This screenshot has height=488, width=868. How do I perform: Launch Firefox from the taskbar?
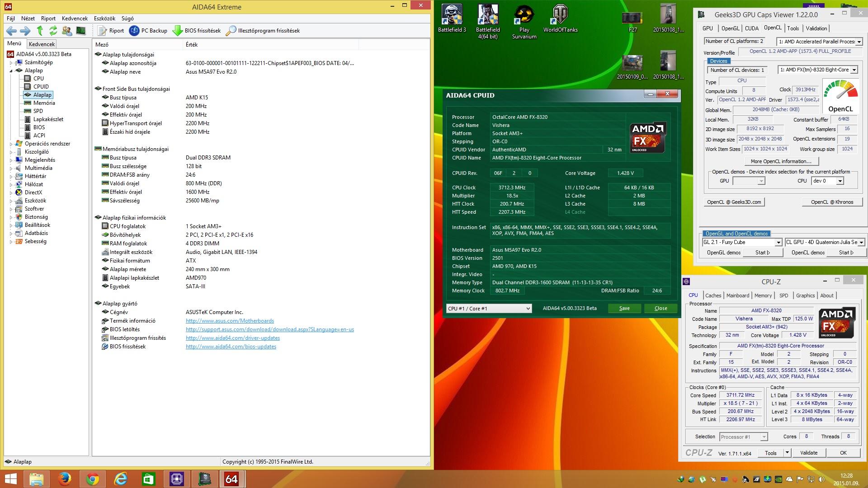click(x=65, y=479)
